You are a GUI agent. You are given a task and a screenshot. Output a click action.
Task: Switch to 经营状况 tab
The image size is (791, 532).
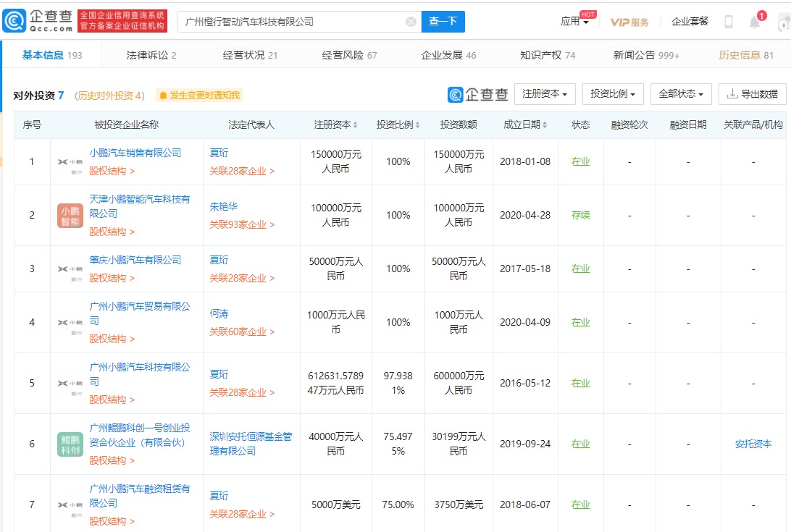pyautogui.click(x=250, y=55)
